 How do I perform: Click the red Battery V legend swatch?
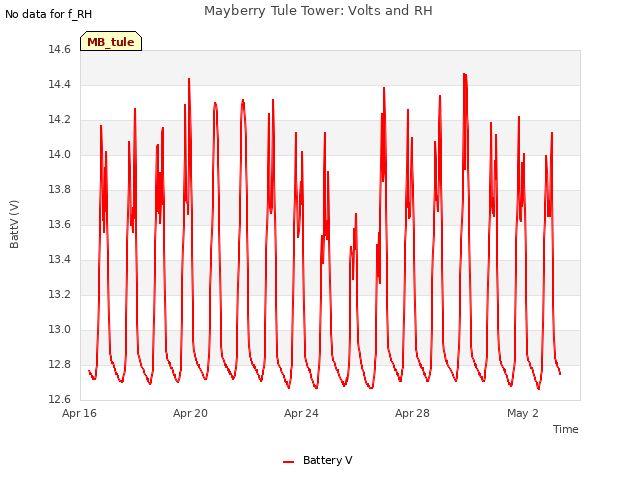point(289,462)
